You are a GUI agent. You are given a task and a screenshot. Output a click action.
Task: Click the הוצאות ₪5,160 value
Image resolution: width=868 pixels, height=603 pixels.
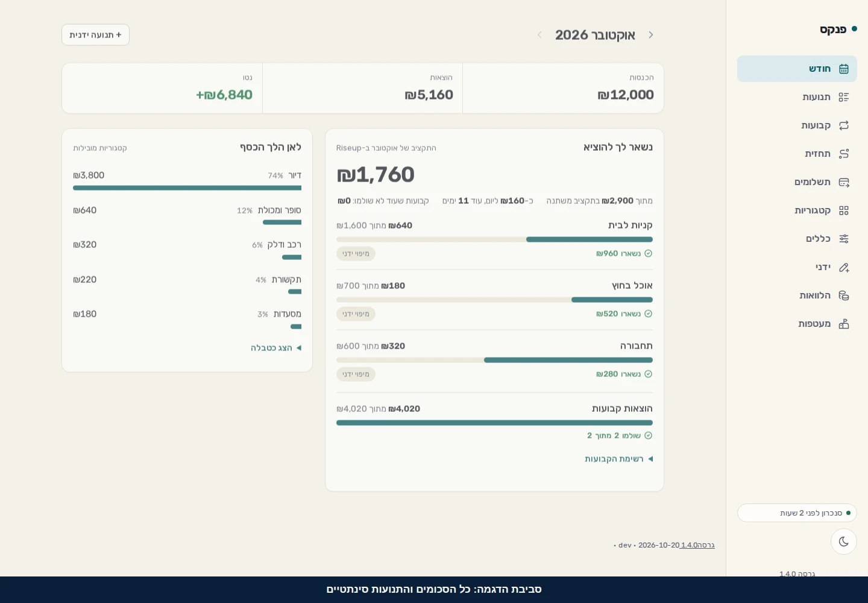point(429,95)
